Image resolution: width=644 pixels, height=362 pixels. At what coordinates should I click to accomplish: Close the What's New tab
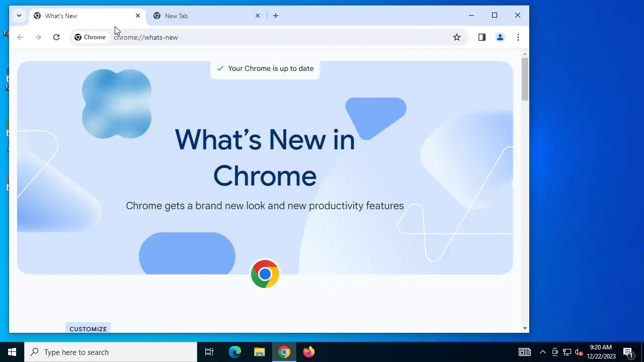138,16
